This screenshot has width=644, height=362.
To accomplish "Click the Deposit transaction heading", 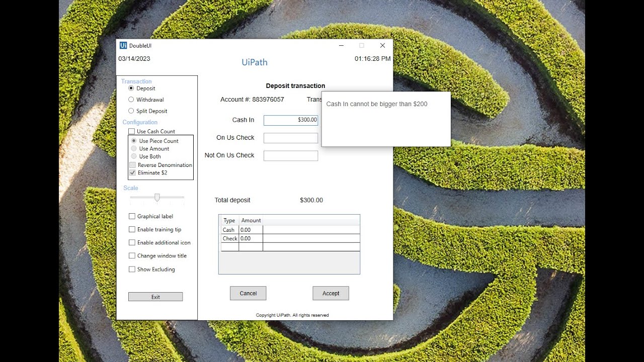I will [x=295, y=86].
